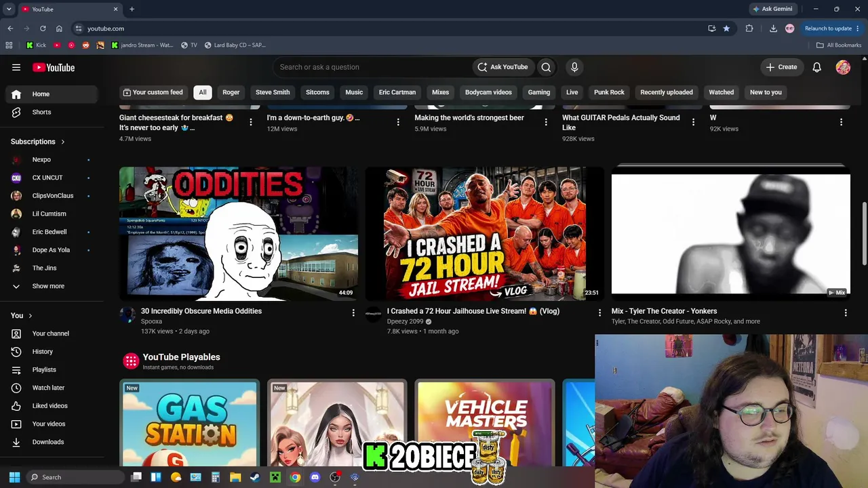The image size is (868, 488).
Task: Open the All Bookmarks folder
Action: pyautogui.click(x=839, y=45)
